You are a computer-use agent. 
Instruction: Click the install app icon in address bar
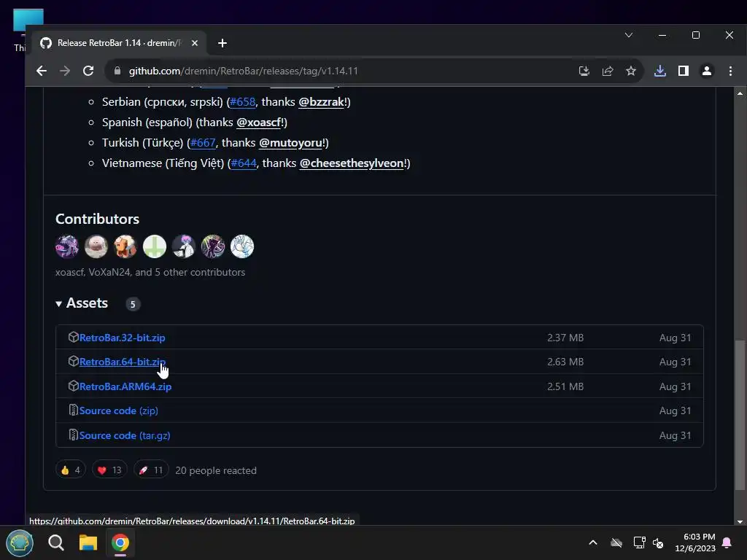[x=584, y=71]
